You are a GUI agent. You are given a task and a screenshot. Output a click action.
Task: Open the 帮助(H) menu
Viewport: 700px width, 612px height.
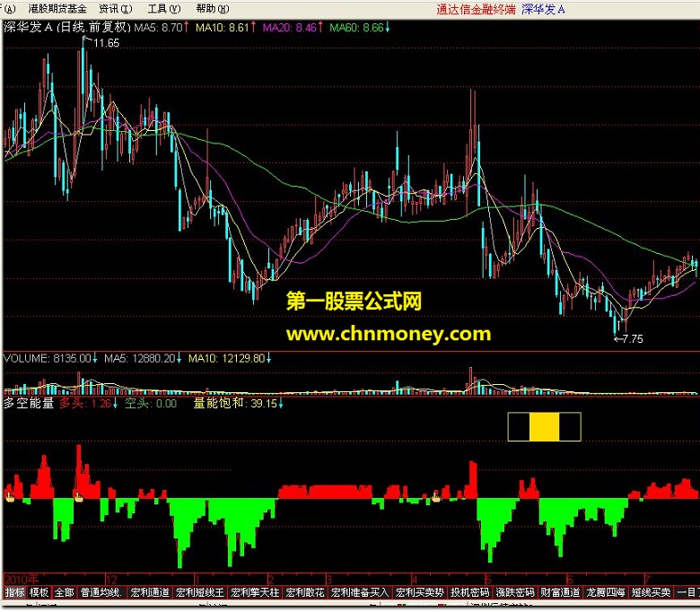click(x=213, y=9)
